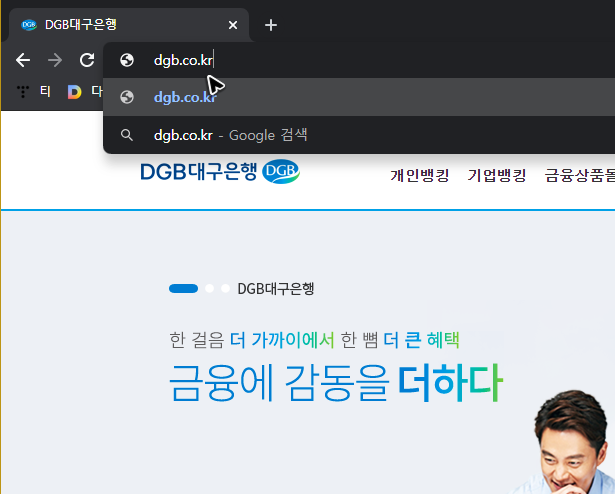The width and height of the screenshot is (615, 494).
Task: Reload the page with refresh icon
Action: pyautogui.click(x=87, y=60)
